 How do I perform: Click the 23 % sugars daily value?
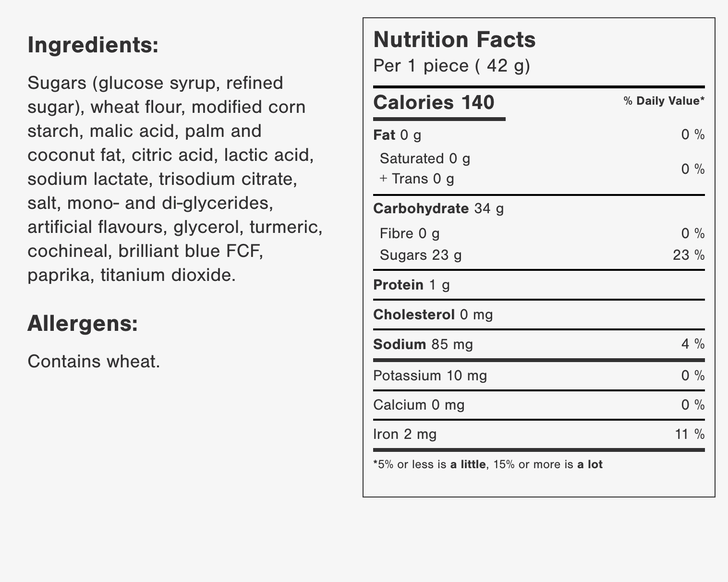689,255
